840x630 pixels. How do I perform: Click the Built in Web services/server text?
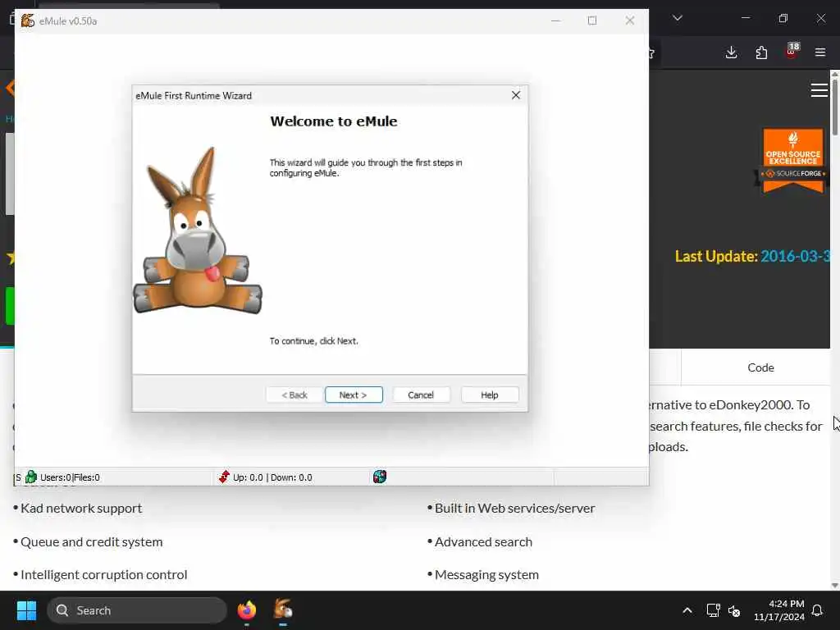(x=515, y=508)
